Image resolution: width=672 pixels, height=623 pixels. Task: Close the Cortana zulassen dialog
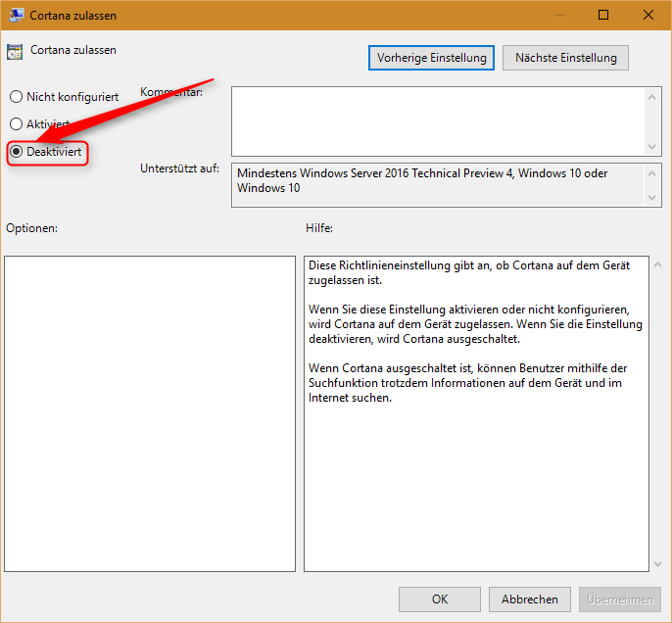(x=648, y=15)
